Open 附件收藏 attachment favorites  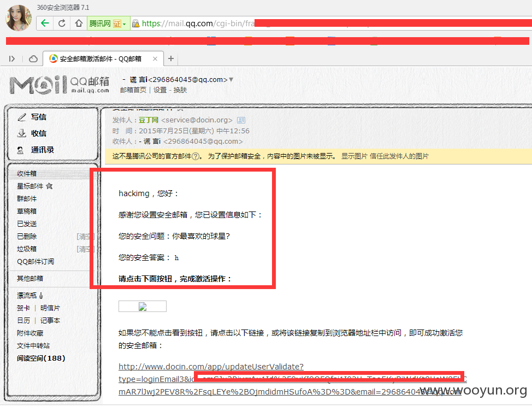tap(30, 333)
